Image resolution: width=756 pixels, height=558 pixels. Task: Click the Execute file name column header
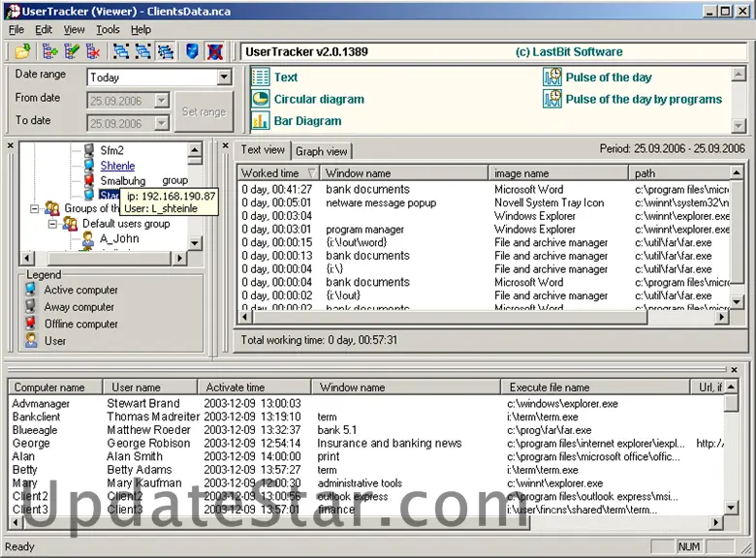pos(595,387)
